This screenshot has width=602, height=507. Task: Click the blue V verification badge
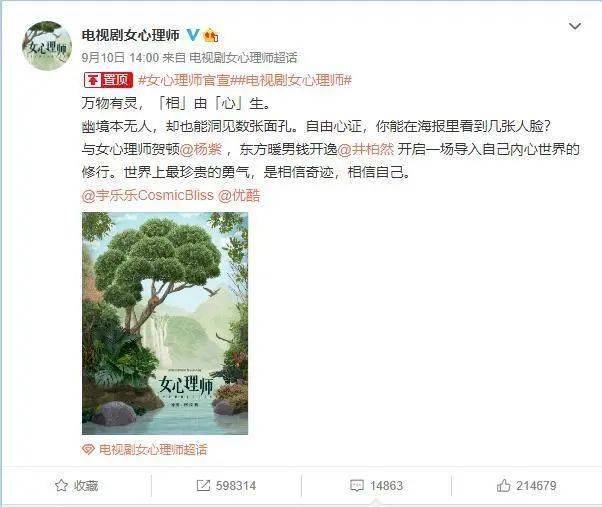[x=193, y=35]
